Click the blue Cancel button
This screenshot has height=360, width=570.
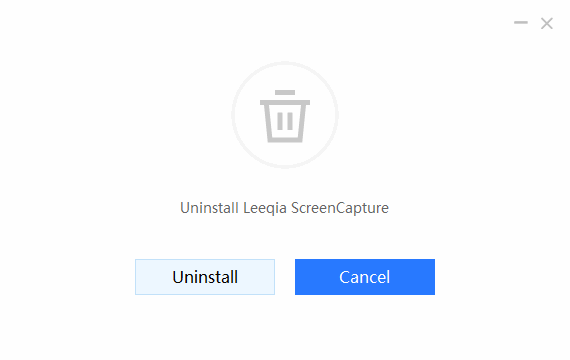(x=365, y=277)
